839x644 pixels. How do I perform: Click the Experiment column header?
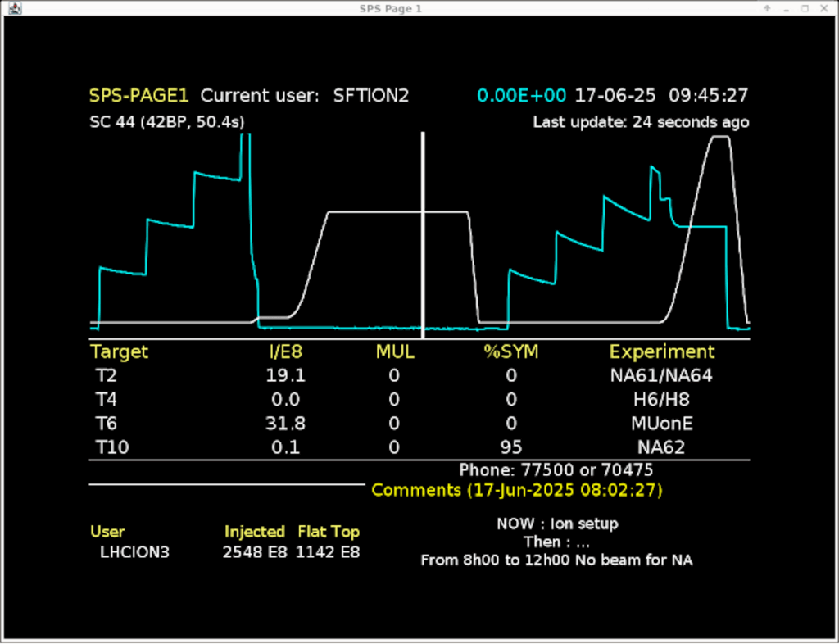coord(661,352)
